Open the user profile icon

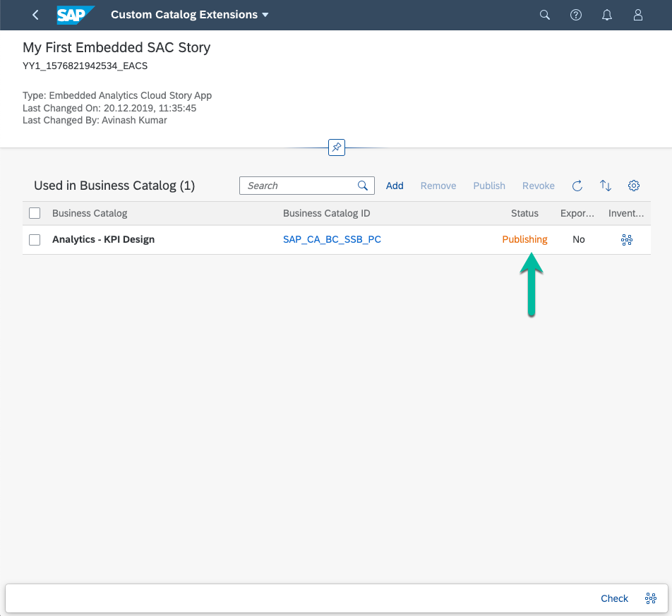point(638,15)
